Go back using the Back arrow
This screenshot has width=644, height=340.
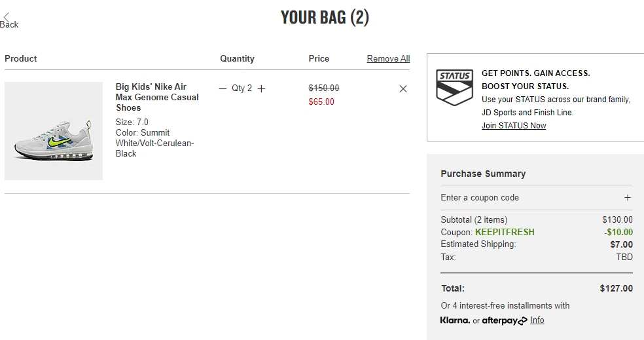click(x=9, y=21)
